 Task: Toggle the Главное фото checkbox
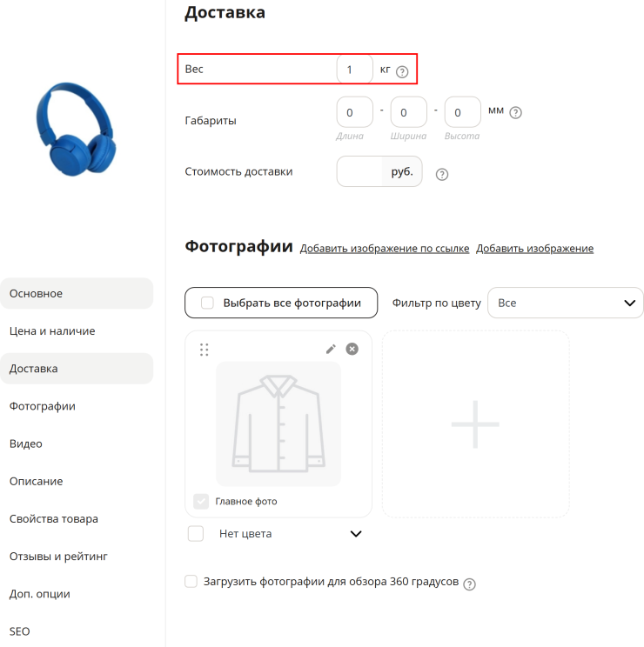point(201,502)
